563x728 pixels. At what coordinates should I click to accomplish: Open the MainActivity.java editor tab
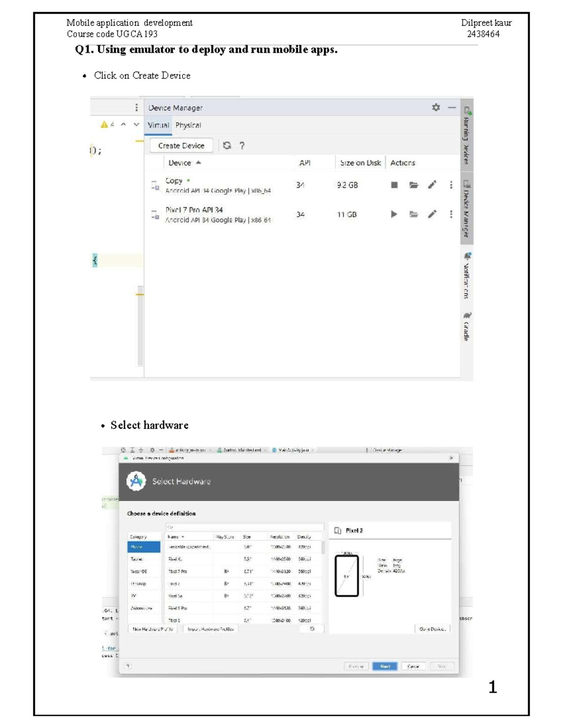[x=293, y=450]
